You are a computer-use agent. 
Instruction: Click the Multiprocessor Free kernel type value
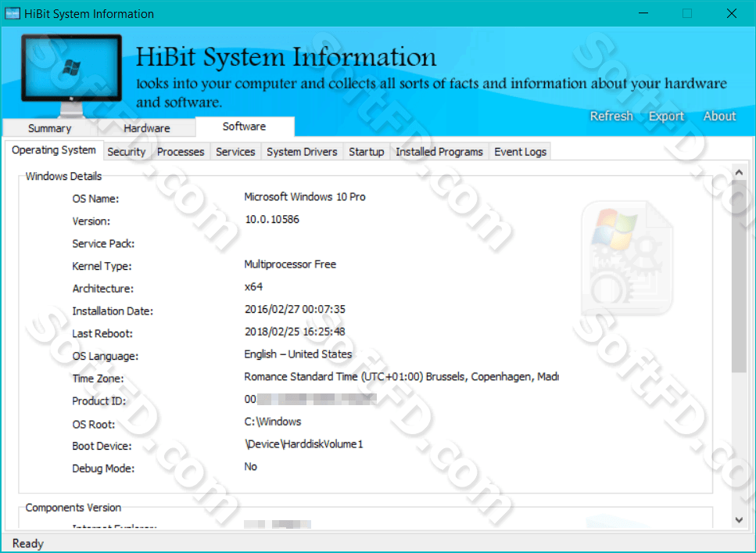tap(290, 264)
